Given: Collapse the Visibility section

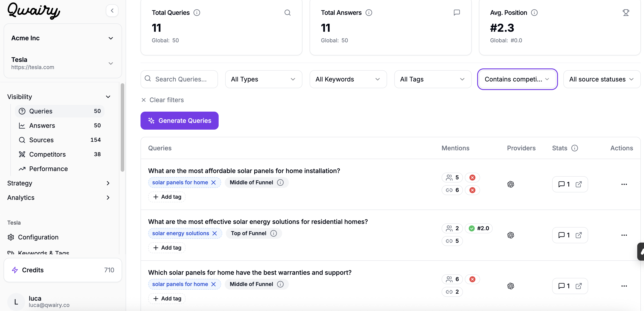Looking at the screenshot, I should pos(59,97).
